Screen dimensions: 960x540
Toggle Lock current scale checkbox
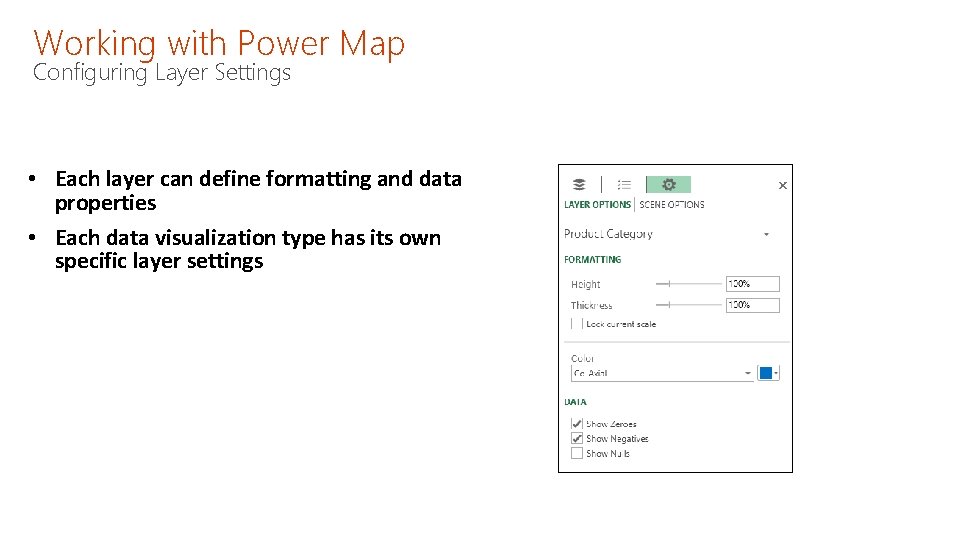point(576,324)
